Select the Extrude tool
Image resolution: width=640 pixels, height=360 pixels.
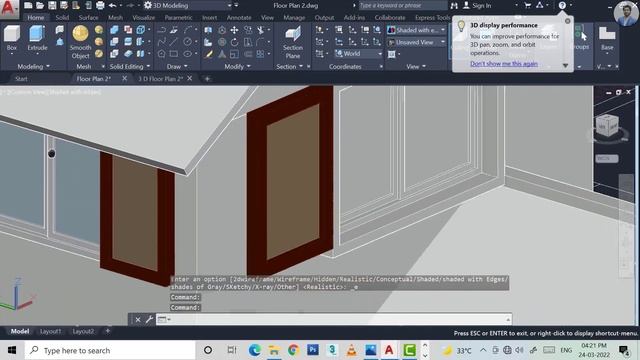pyautogui.click(x=37, y=38)
